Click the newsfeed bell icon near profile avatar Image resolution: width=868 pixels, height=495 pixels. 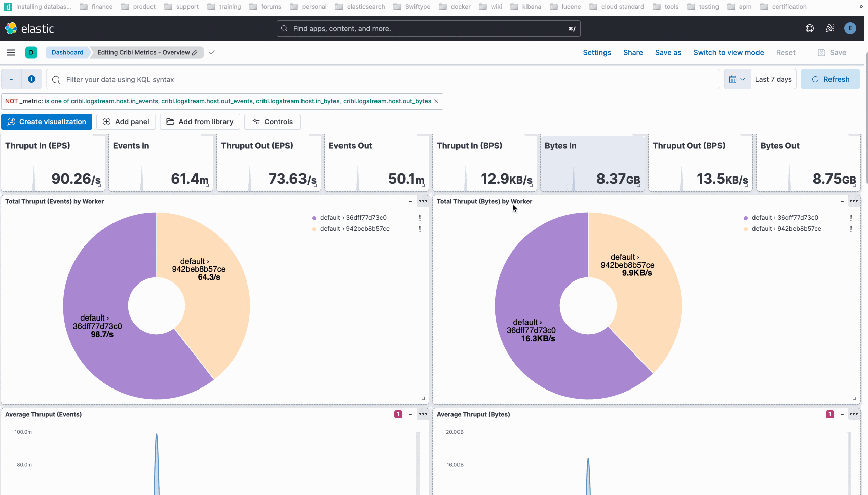pyautogui.click(x=829, y=28)
